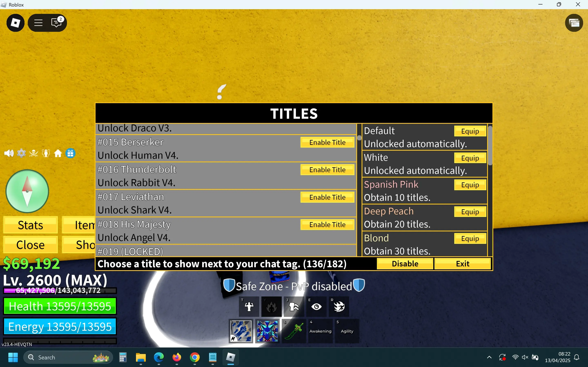Select the green sword hotbar slot

pyautogui.click(x=294, y=331)
